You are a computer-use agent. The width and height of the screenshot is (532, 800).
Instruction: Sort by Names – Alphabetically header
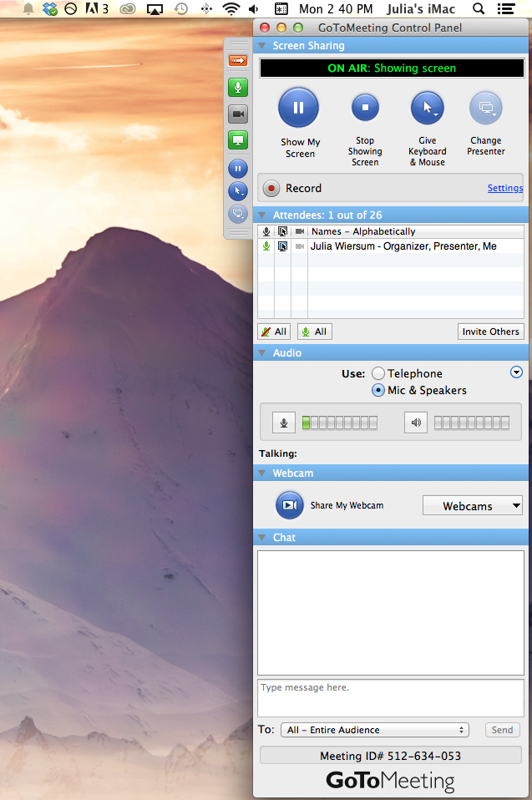click(416, 231)
